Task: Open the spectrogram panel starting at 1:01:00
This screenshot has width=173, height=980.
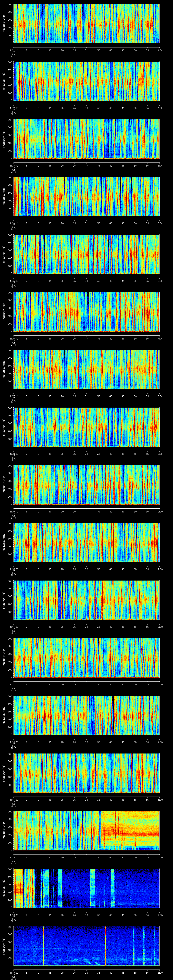Action: (x=86, y=24)
